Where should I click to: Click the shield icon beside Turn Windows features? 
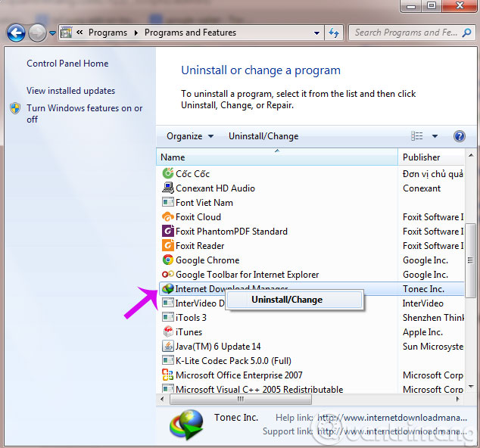[x=15, y=108]
